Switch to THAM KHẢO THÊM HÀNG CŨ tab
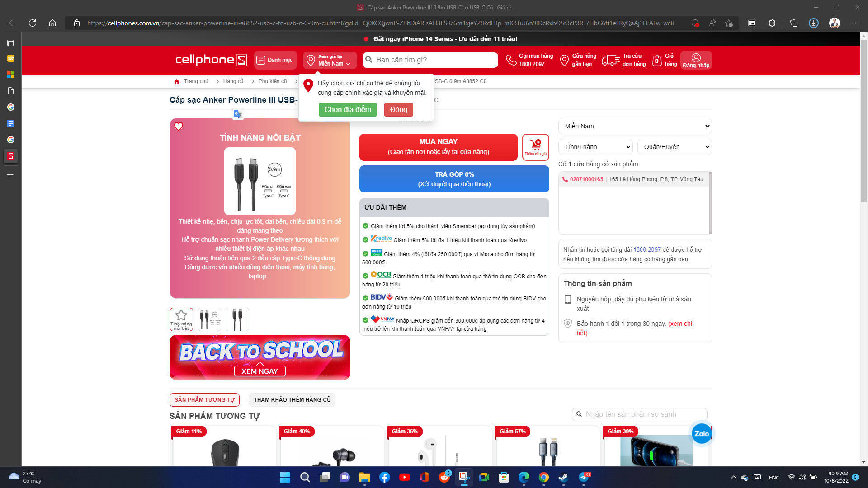The width and height of the screenshot is (868, 488). pos(292,400)
